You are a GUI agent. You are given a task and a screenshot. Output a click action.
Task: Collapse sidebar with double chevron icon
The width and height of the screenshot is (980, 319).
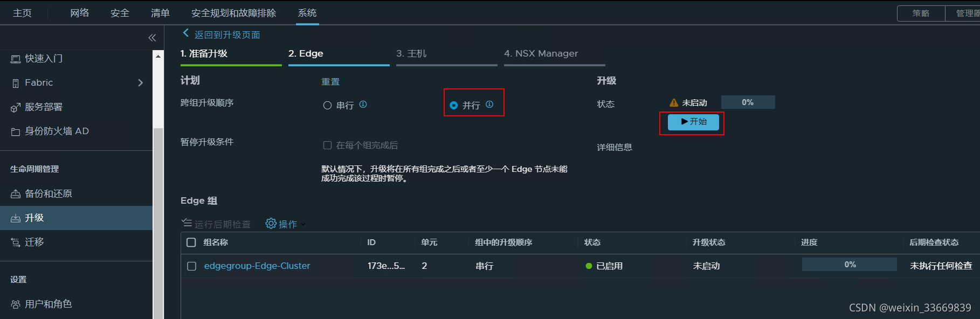coord(152,38)
